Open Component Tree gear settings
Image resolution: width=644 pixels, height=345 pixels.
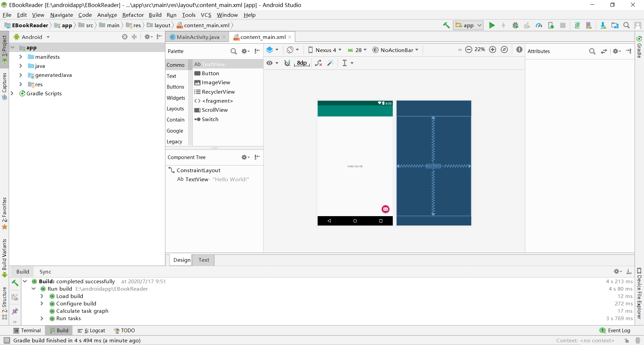point(246,157)
